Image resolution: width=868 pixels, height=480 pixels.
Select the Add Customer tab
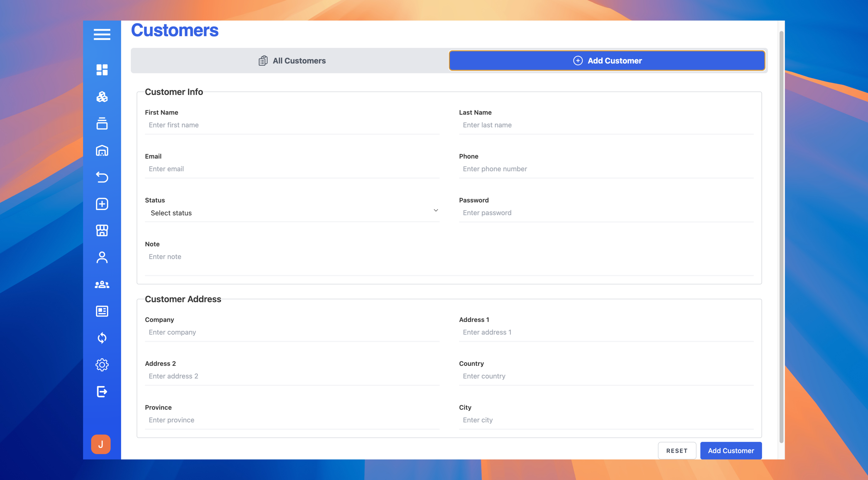pyautogui.click(x=607, y=61)
